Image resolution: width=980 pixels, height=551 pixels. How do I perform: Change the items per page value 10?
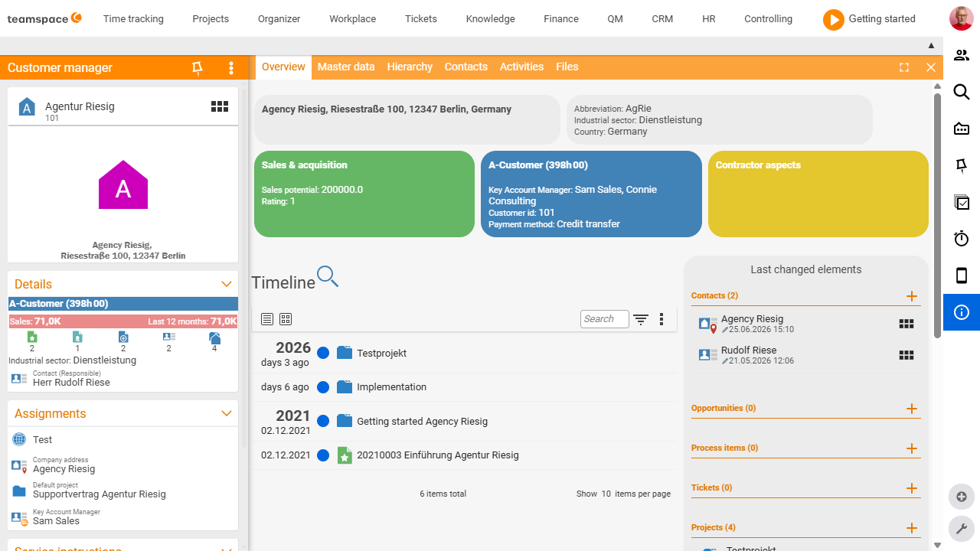coord(606,494)
